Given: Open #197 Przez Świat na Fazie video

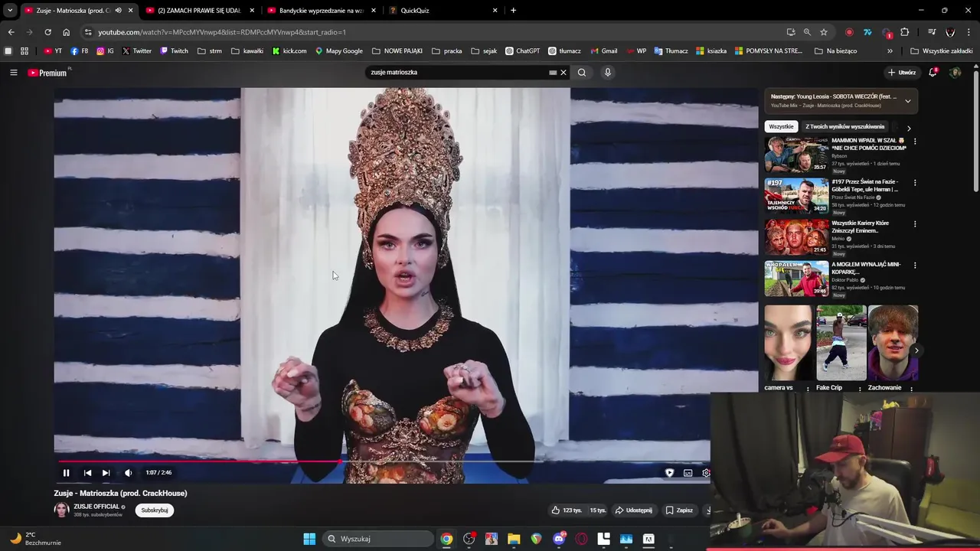Looking at the screenshot, I should [x=796, y=196].
